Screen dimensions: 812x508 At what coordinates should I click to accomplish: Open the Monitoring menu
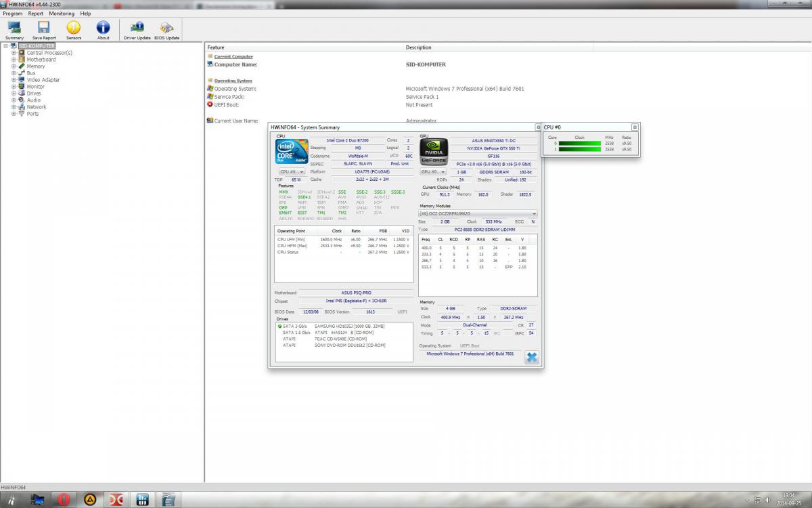pyautogui.click(x=62, y=14)
